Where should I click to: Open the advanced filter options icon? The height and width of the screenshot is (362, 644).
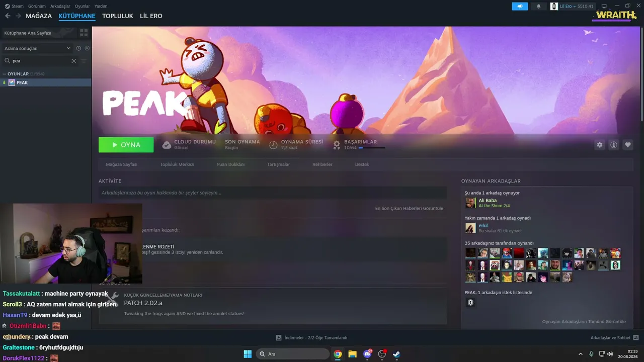(x=84, y=61)
